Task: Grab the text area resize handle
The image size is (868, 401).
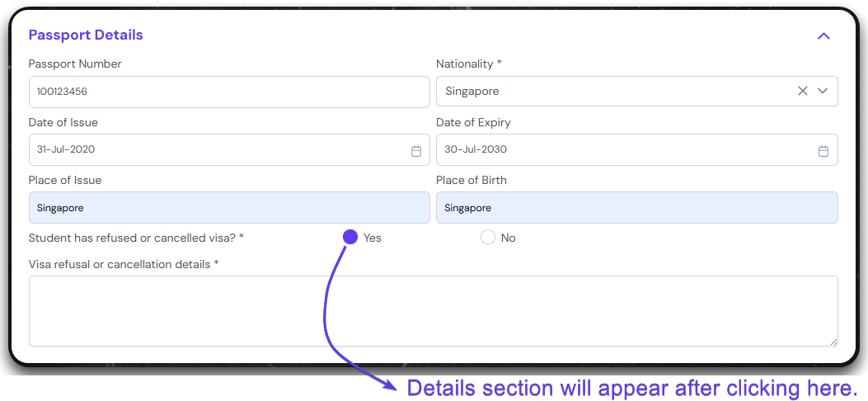Action: 833,341
